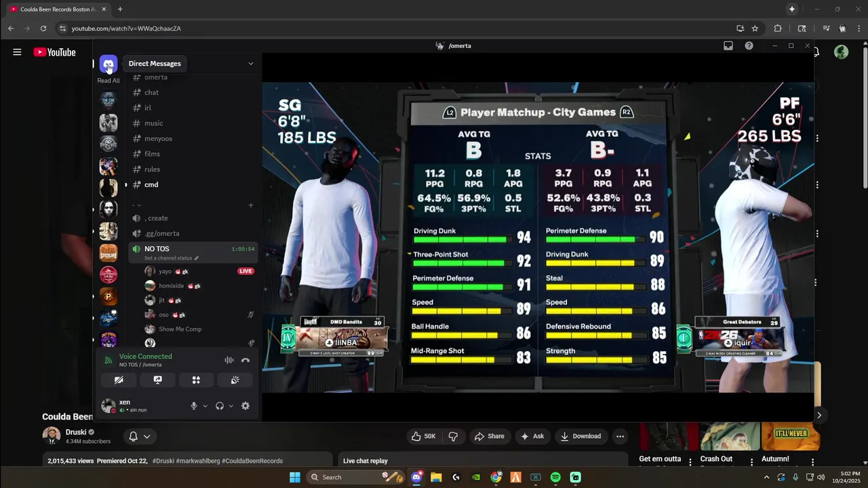Disconnect from voice with hang-up icon
The width and height of the screenshot is (868, 488).
pos(245,361)
